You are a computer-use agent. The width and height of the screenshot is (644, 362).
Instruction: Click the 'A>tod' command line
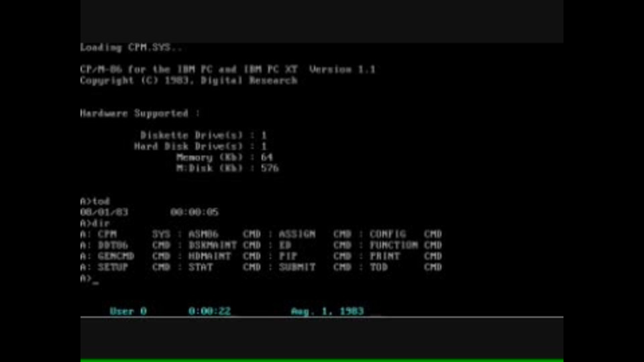(x=95, y=202)
